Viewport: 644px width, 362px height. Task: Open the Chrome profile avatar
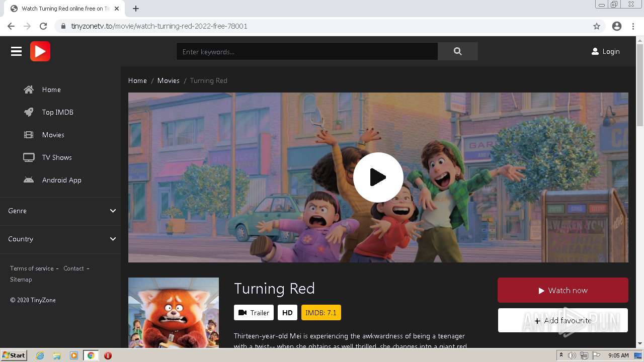tap(617, 26)
